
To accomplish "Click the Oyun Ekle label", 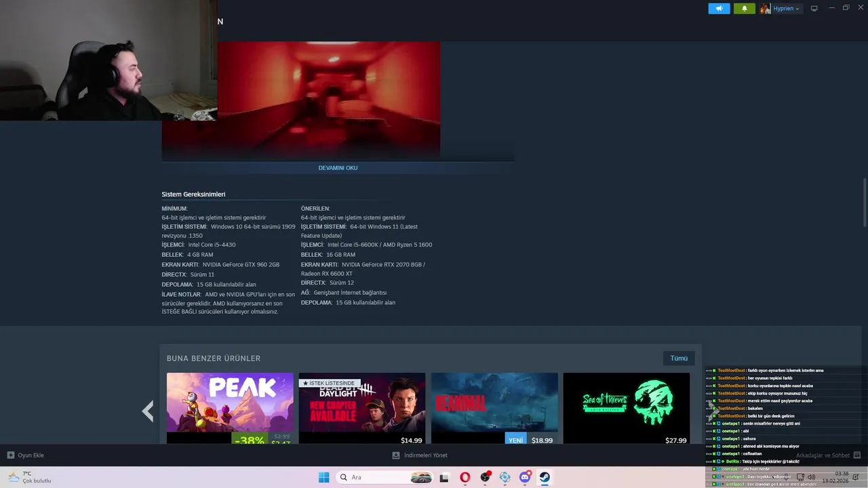I will coord(31,455).
